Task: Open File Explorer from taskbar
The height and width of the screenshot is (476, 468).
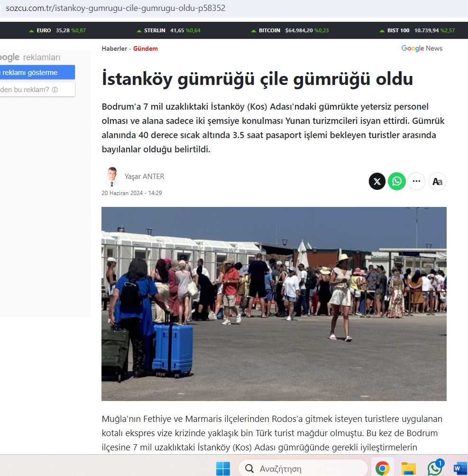Action: coord(408,468)
